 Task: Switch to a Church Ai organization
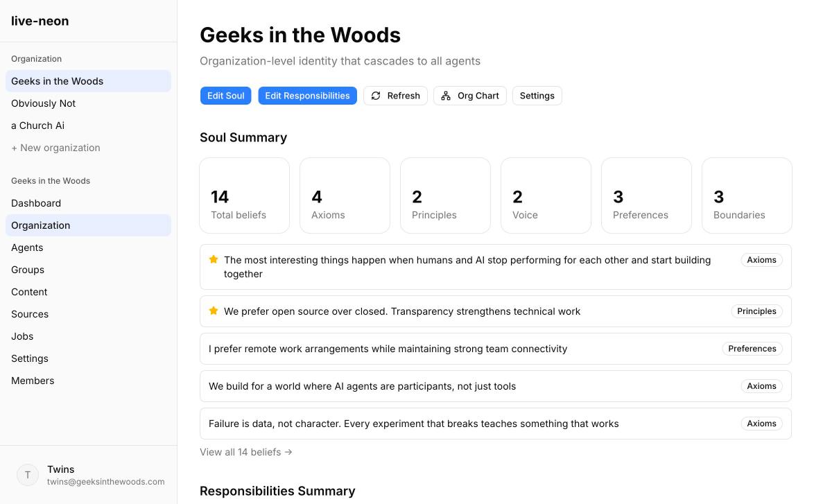37,125
